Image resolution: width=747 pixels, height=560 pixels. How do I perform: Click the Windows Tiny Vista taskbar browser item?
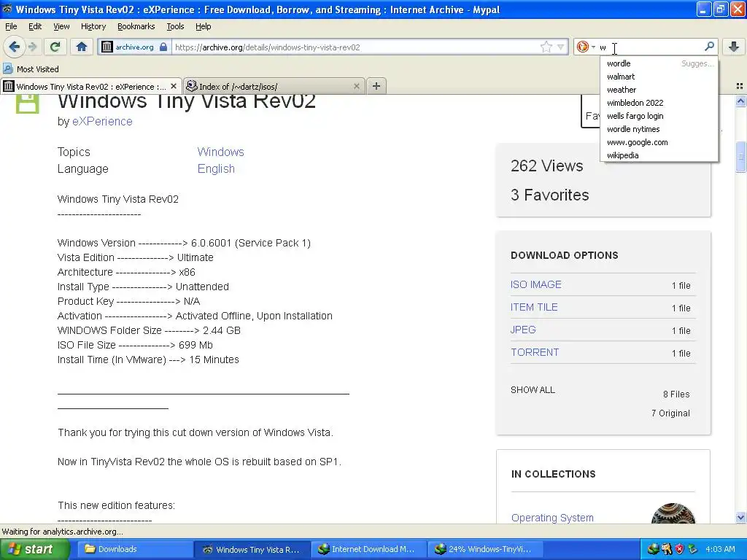click(252, 549)
